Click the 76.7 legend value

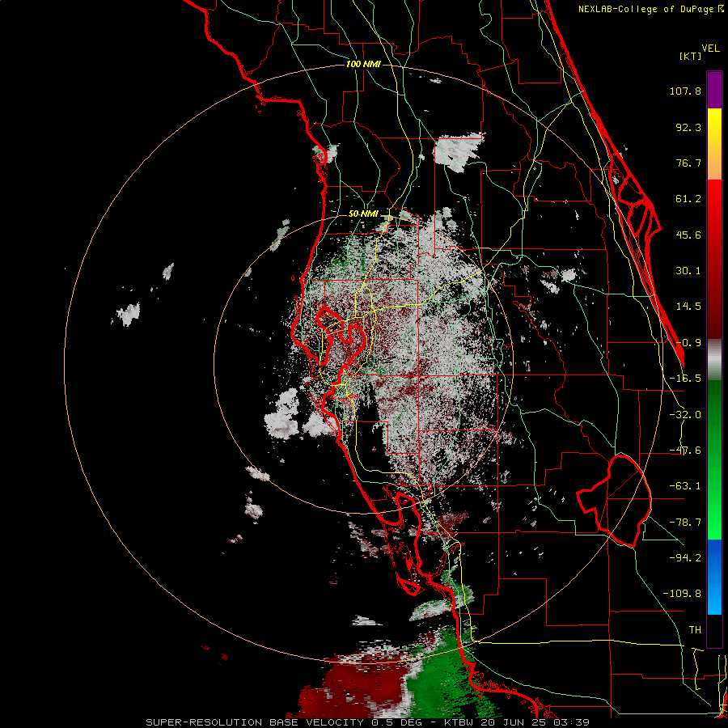(688, 163)
